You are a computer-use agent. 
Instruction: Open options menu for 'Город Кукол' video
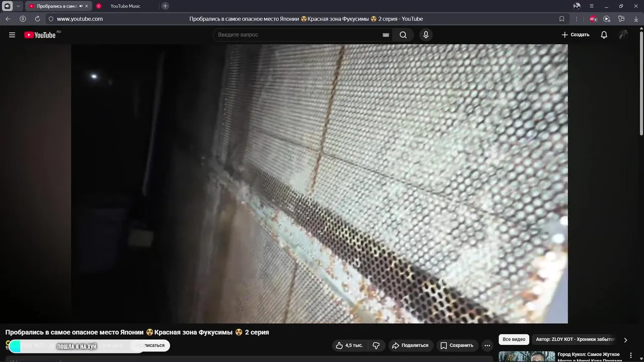(x=631, y=355)
